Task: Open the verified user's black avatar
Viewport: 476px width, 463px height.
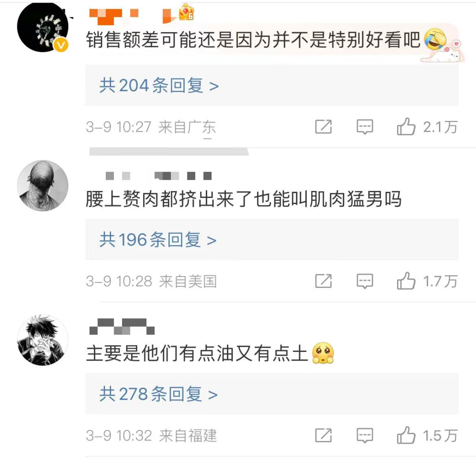Action: tap(42, 27)
